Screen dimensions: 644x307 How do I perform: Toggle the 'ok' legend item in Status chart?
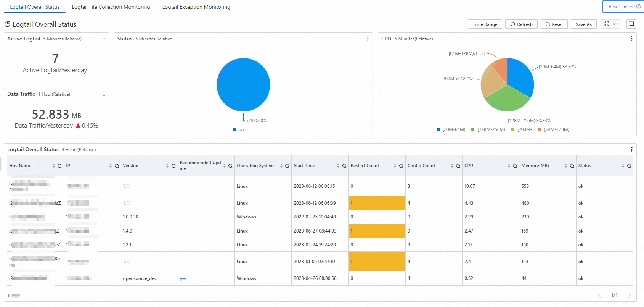click(x=239, y=129)
